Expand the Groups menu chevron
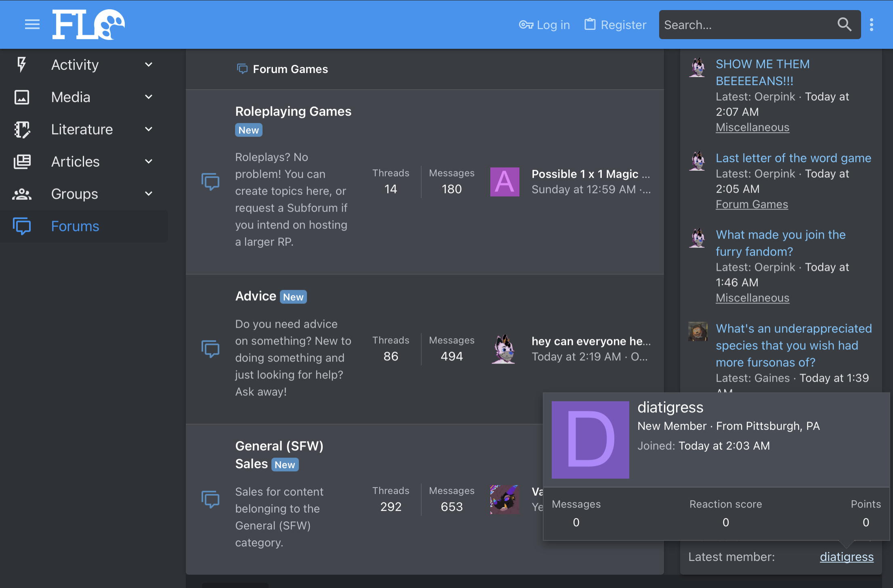The image size is (893, 588). 149,194
